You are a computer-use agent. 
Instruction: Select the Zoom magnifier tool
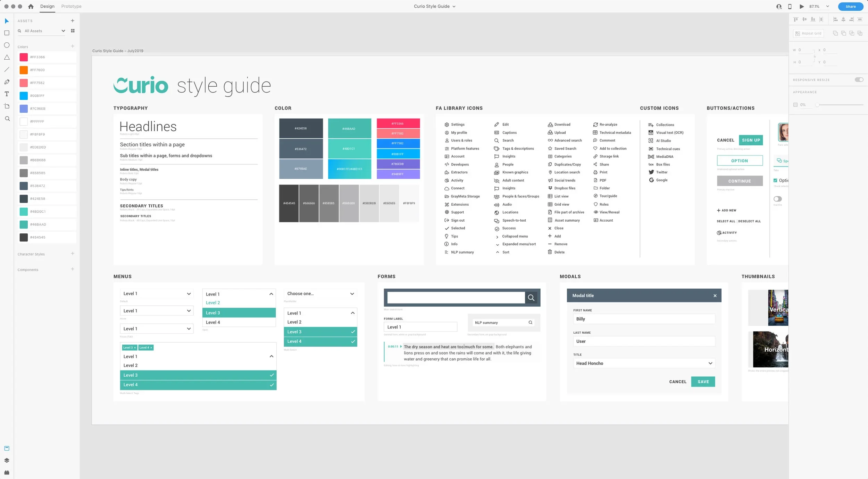7,119
